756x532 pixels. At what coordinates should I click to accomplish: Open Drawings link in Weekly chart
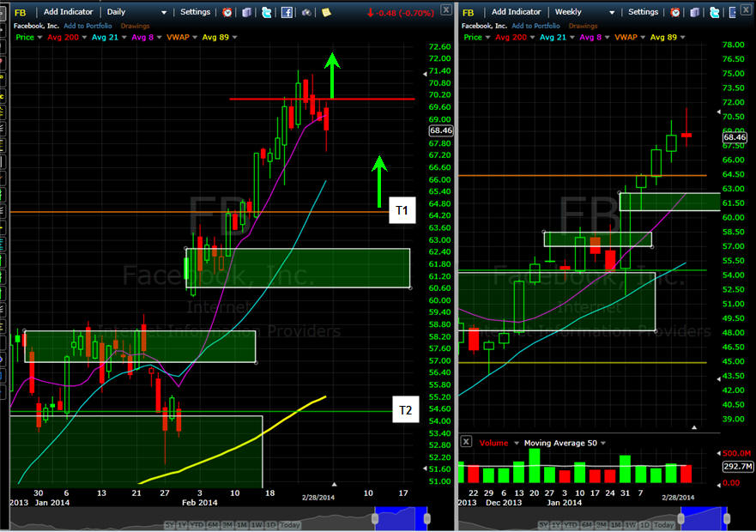tap(583, 26)
